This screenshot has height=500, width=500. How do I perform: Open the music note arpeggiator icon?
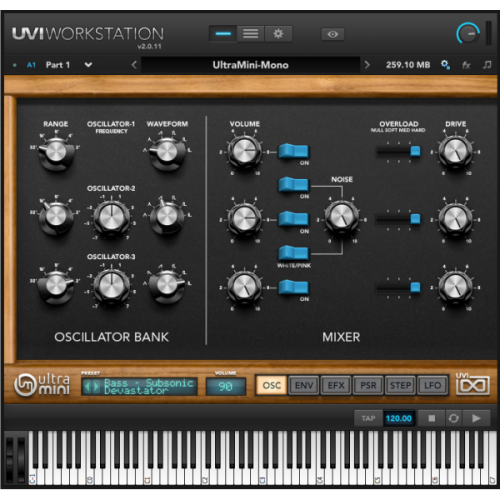pos(487,64)
